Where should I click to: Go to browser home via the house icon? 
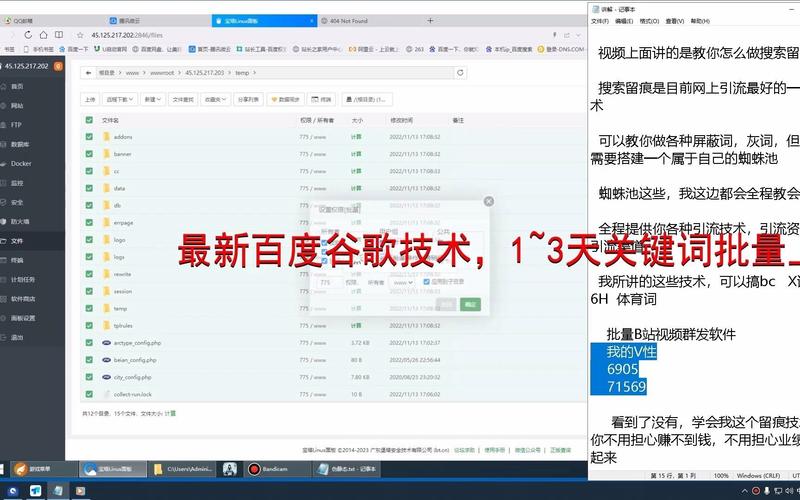(x=43, y=35)
